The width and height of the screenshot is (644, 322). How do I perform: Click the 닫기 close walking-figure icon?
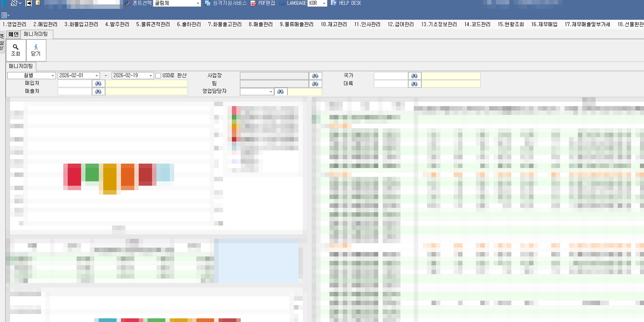[x=36, y=47]
